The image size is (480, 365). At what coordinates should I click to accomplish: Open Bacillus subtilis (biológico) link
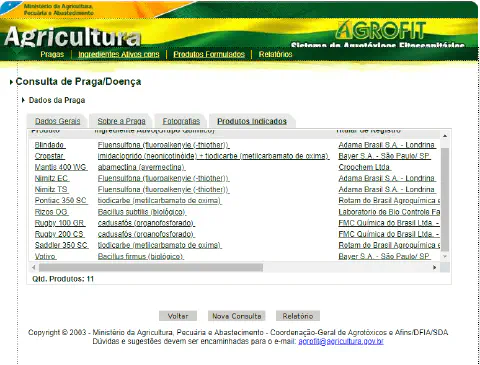coord(142,212)
